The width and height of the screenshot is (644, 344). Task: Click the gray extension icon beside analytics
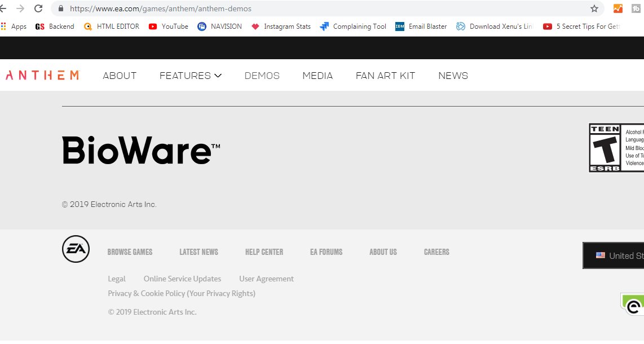pyautogui.click(x=636, y=8)
